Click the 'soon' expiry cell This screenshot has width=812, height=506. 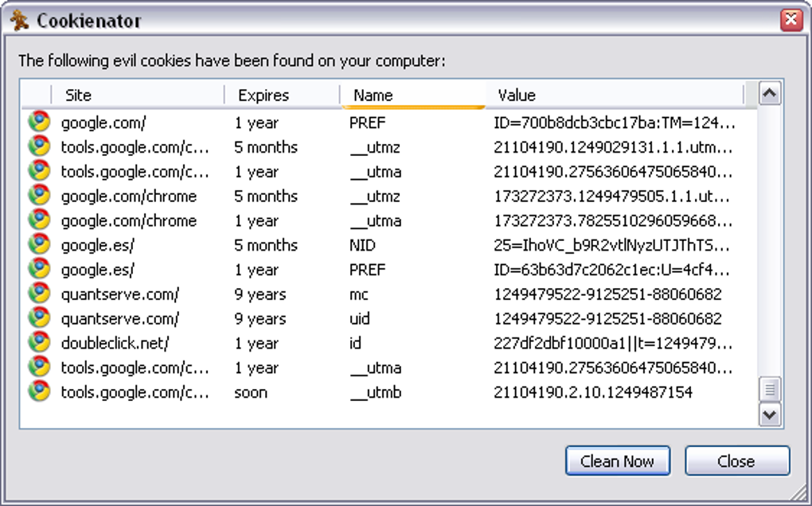click(251, 393)
